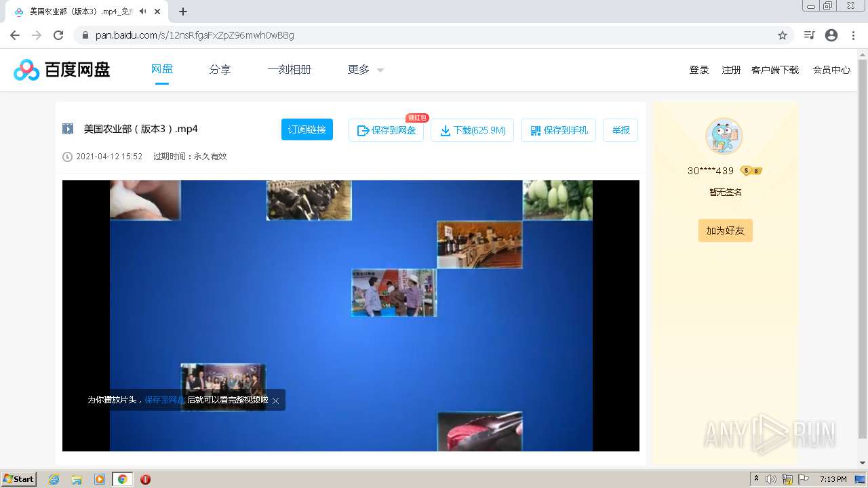868x488 pixels.
Task: Click the 保存至网盘 link in video tip
Action: [x=164, y=400]
